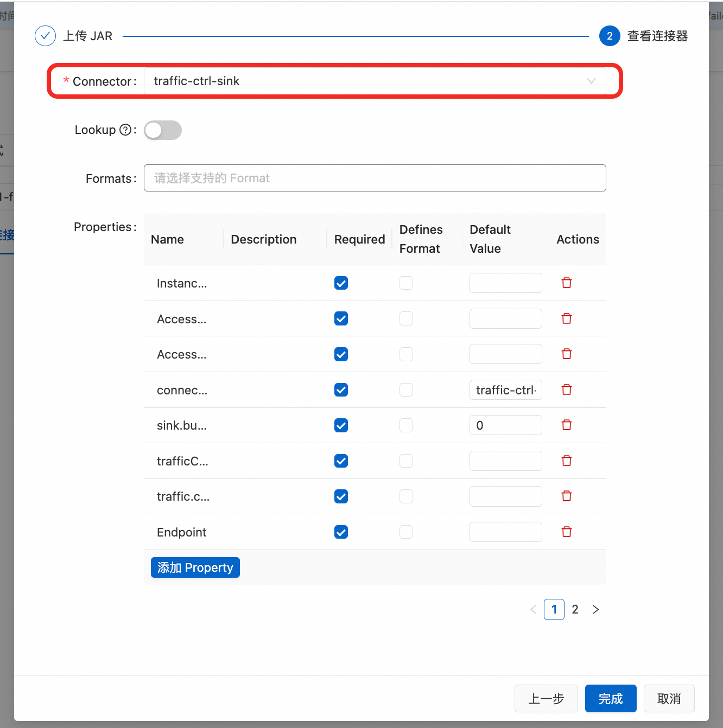The height and width of the screenshot is (728, 723).
Task: Check Defines Format for traffic.c... row
Action: tap(406, 496)
